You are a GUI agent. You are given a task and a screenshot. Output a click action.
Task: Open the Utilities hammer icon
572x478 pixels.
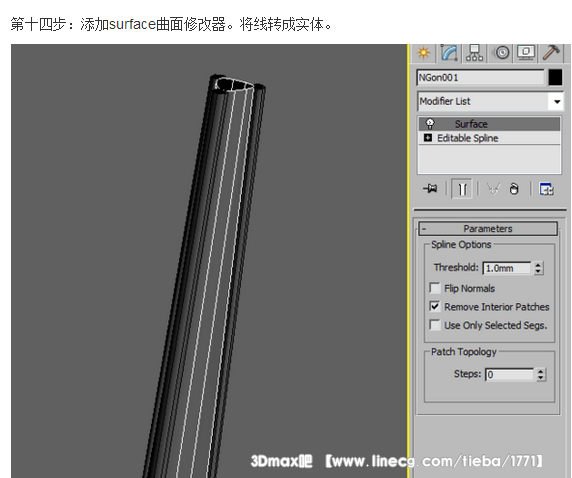[x=551, y=53]
